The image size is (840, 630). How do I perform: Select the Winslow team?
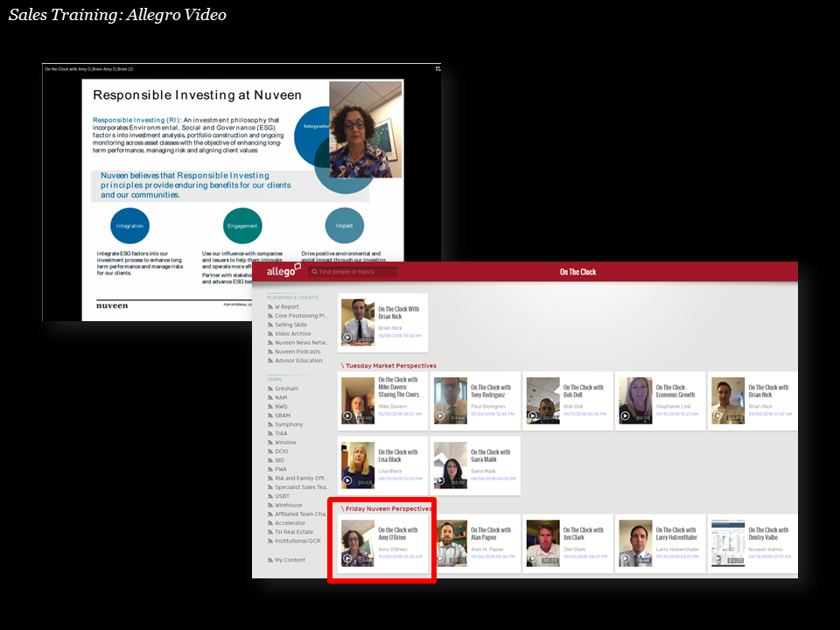pyautogui.click(x=285, y=443)
